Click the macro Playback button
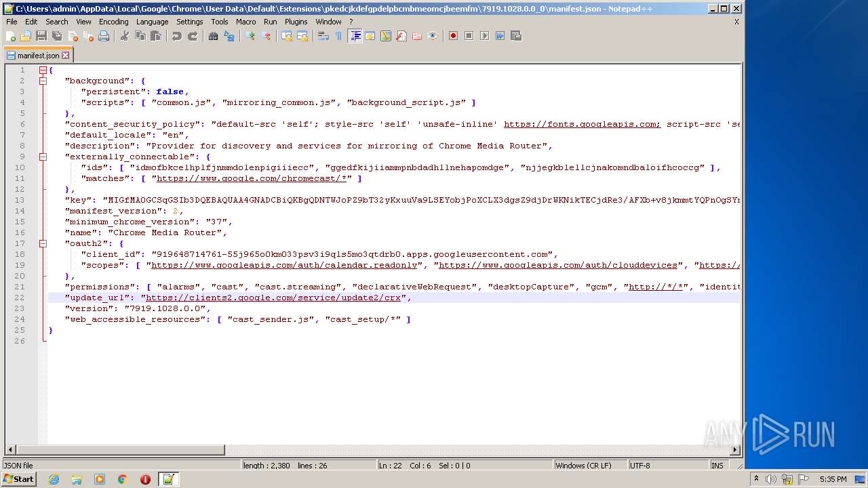Viewport: 868px width, 488px height. click(485, 36)
